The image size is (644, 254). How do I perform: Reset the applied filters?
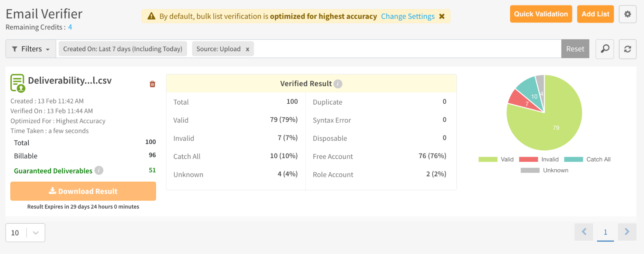point(575,49)
